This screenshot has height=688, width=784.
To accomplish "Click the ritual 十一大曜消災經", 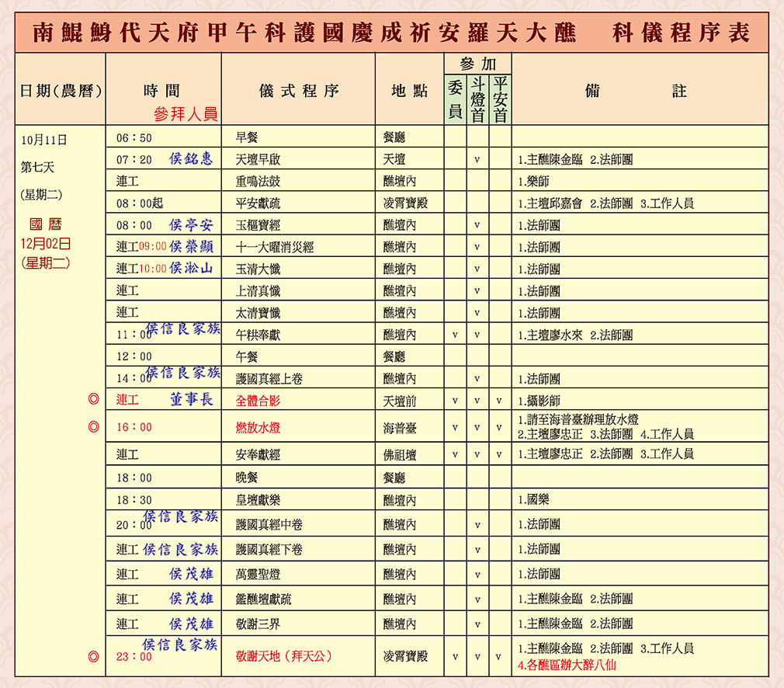I will point(275,247).
